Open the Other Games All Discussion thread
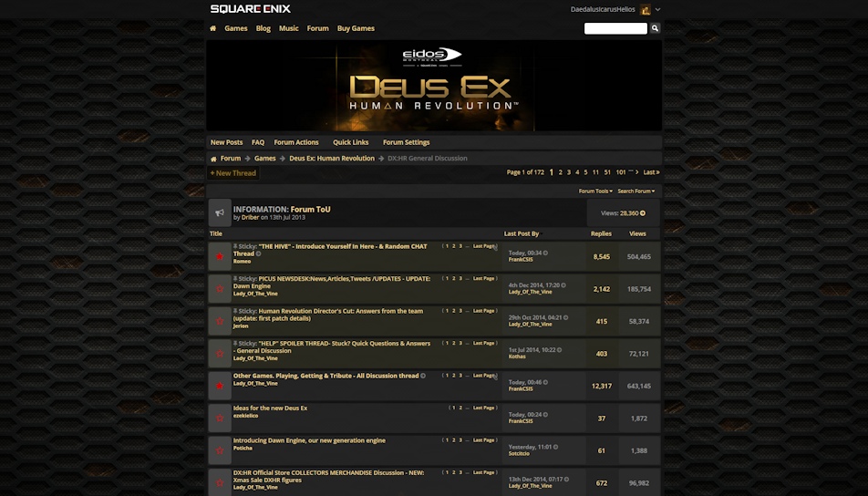This screenshot has height=496, width=868. coord(326,376)
